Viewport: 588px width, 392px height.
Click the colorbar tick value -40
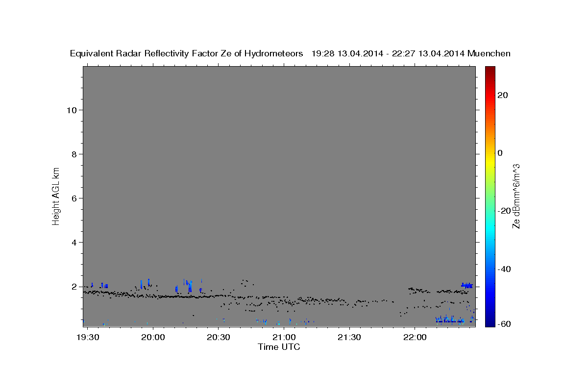[x=505, y=269]
